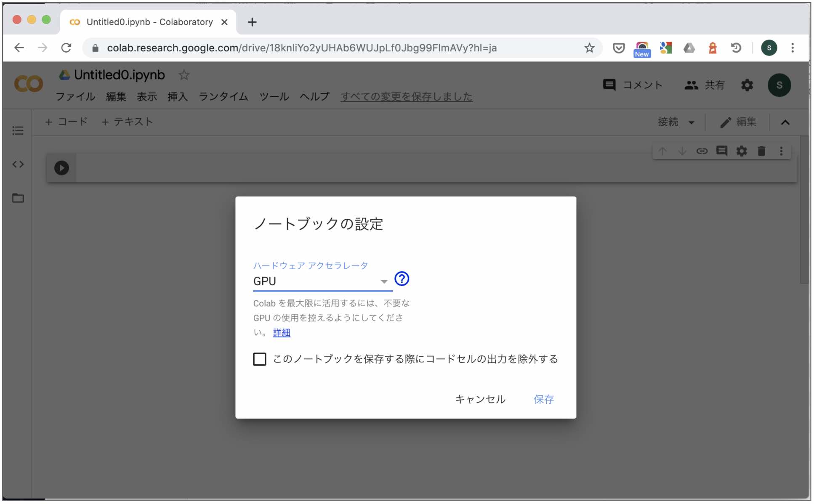Click the Pocket extension icon
Viewport: 814px width, 504px height.
click(618, 48)
